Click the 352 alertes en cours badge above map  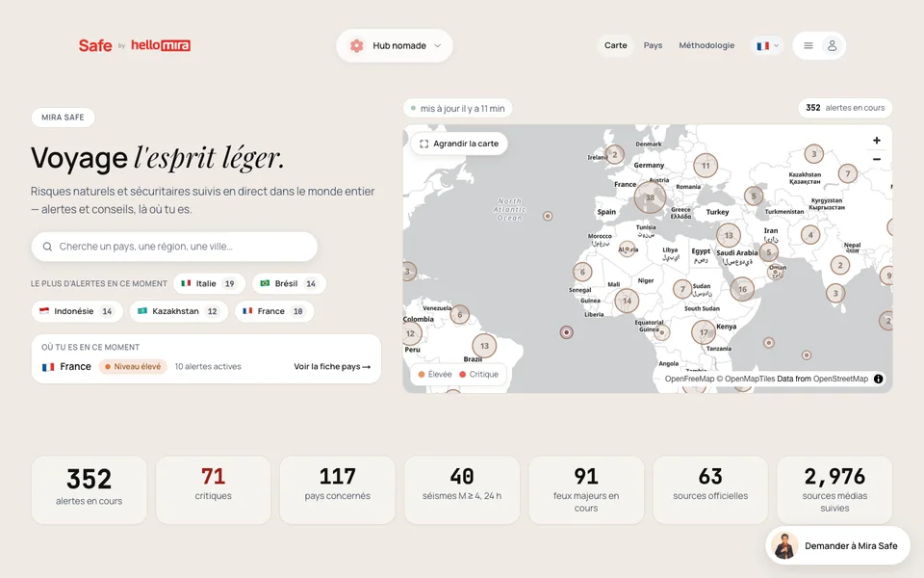[845, 108]
